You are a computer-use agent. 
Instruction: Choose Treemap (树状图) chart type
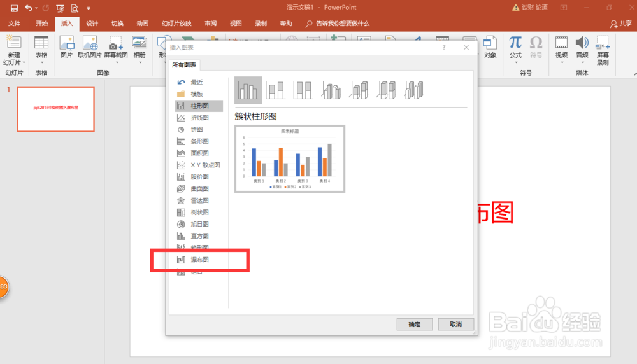(199, 213)
